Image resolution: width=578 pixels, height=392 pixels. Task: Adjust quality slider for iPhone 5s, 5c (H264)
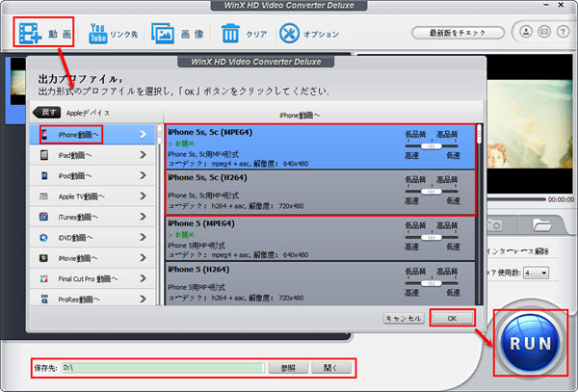click(432, 192)
